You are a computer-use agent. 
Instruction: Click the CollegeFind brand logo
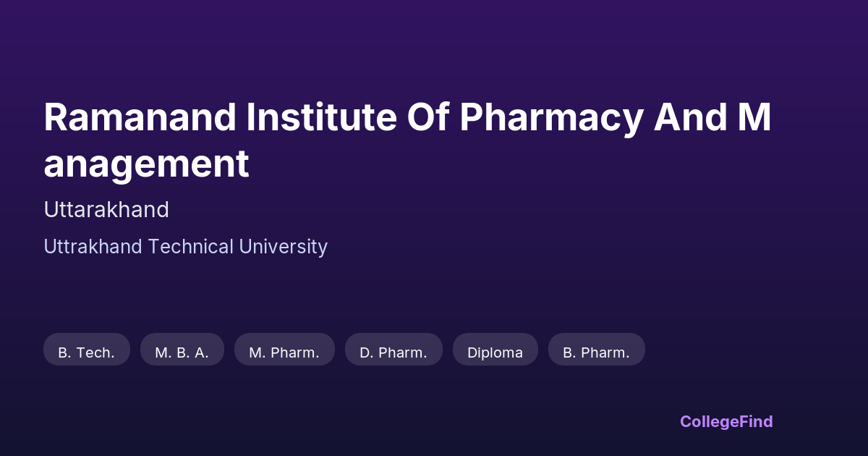(x=726, y=421)
